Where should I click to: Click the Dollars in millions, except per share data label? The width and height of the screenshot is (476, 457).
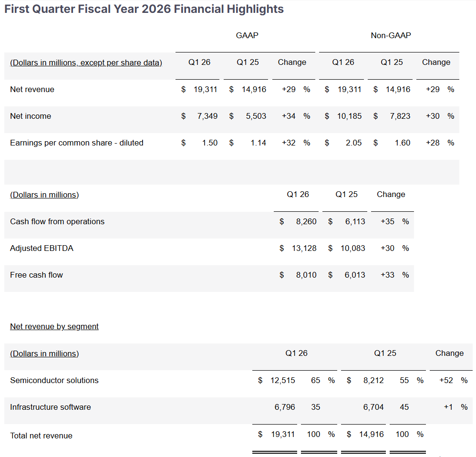click(x=86, y=62)
